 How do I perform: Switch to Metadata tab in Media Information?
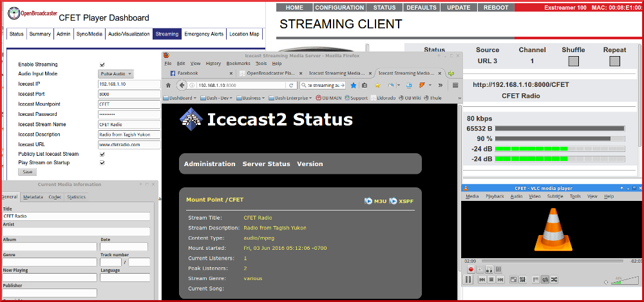click(33, 197)
